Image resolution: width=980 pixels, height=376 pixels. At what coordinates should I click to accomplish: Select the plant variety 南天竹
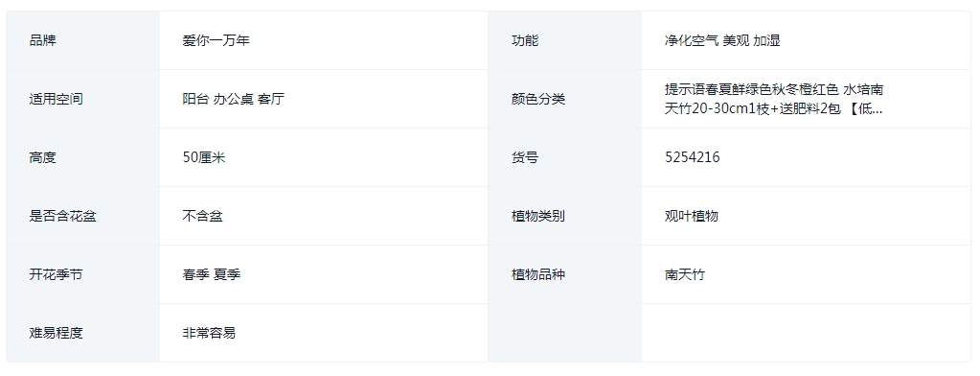pos(684,274)
